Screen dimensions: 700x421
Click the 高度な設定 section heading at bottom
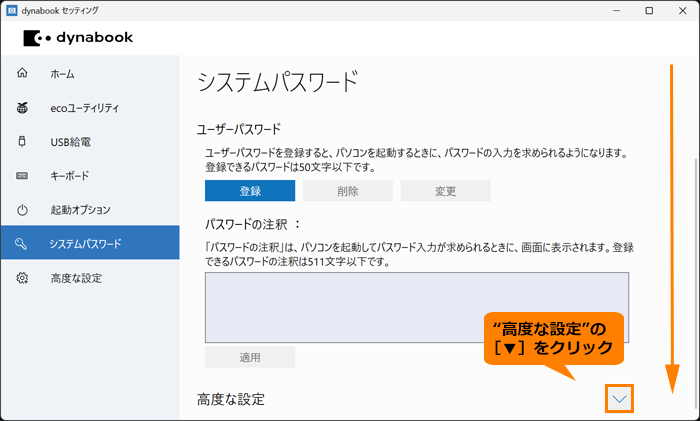(x=231, y=399)
